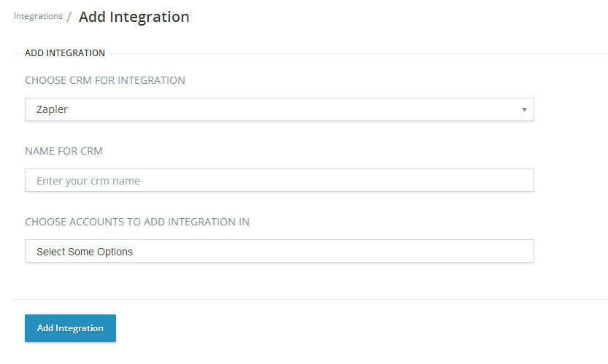
Task: Open the Zapier CRM dropdown
Action: [x=279, y=109]
